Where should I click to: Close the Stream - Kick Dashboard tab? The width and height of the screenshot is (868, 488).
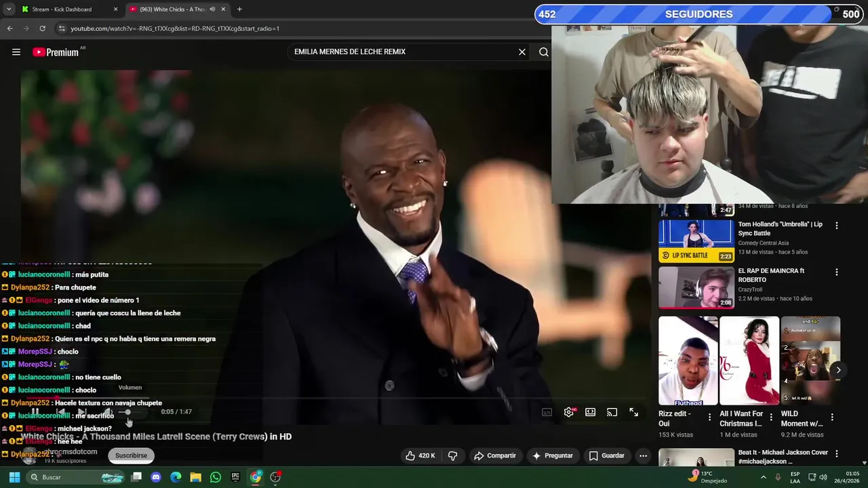pyautogui.click(x=115, y=9)
